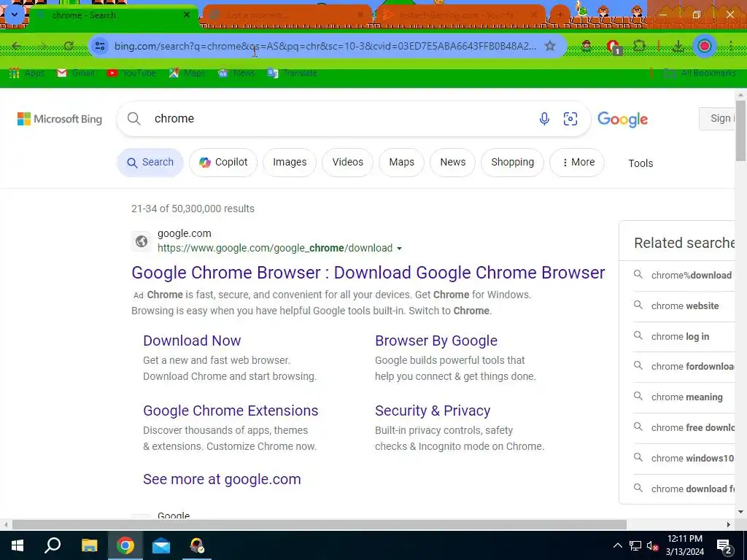Open visual search camera icon

click(570, 119)
